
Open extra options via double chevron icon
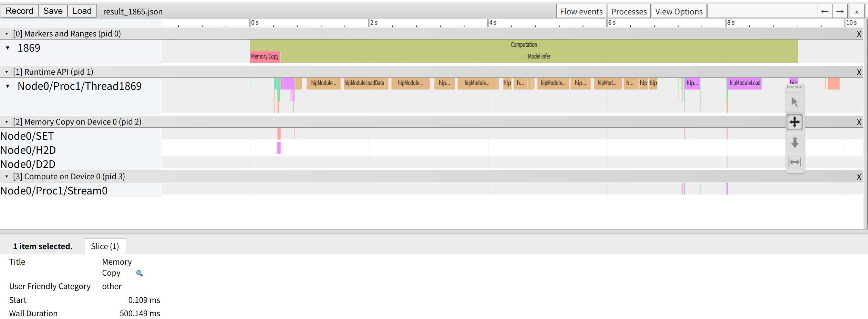click(857, 11)
